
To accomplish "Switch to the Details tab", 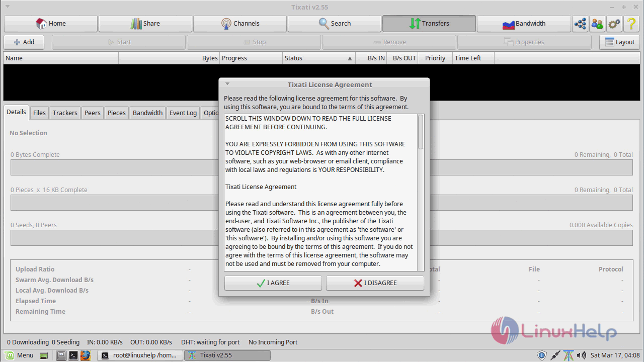I will (17, 112).
